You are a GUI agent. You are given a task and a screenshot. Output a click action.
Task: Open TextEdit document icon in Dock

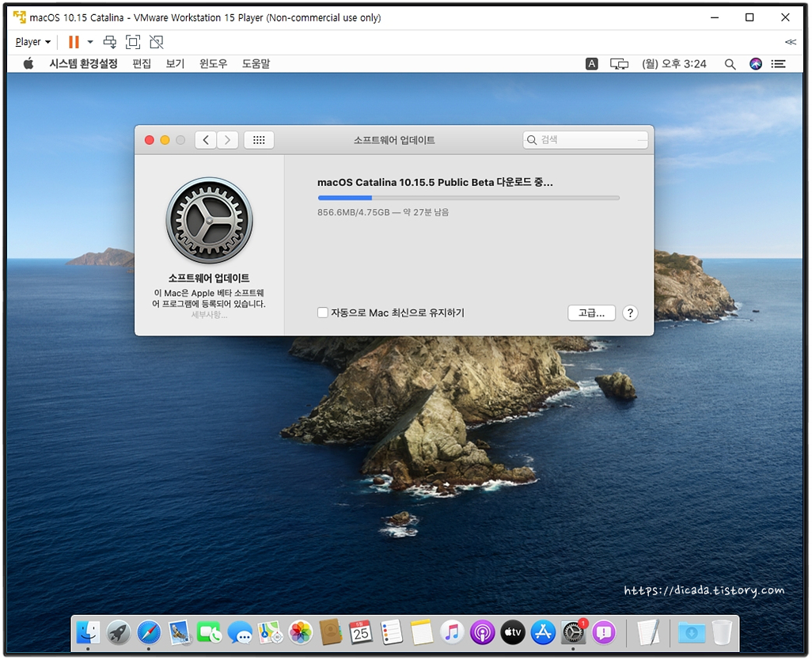[648, 632]
